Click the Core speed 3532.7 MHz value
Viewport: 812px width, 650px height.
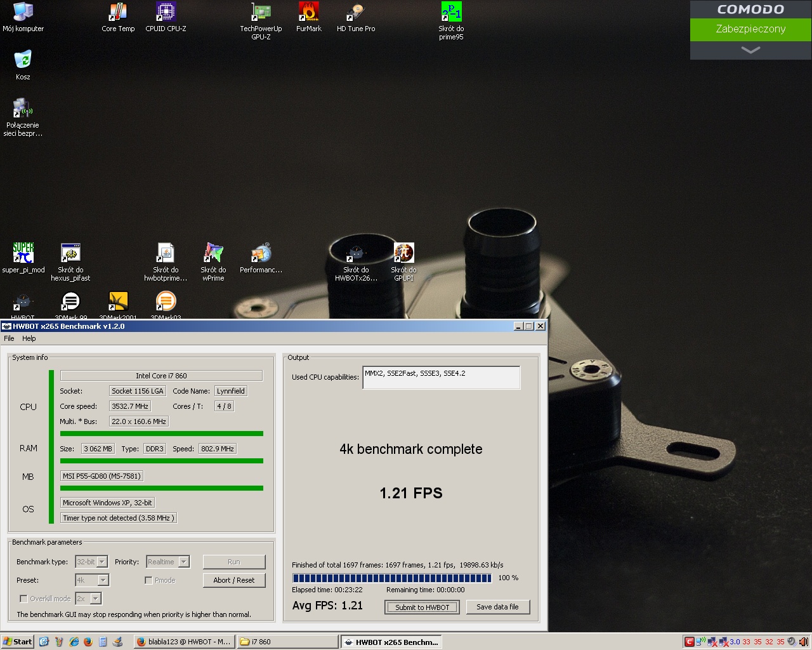(x=130, y=406)
